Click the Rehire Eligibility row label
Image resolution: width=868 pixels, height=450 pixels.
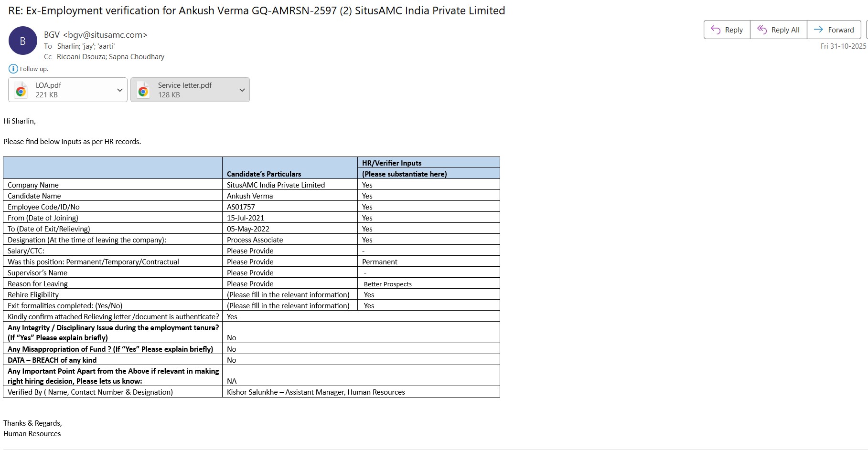(x=33, y=295)
